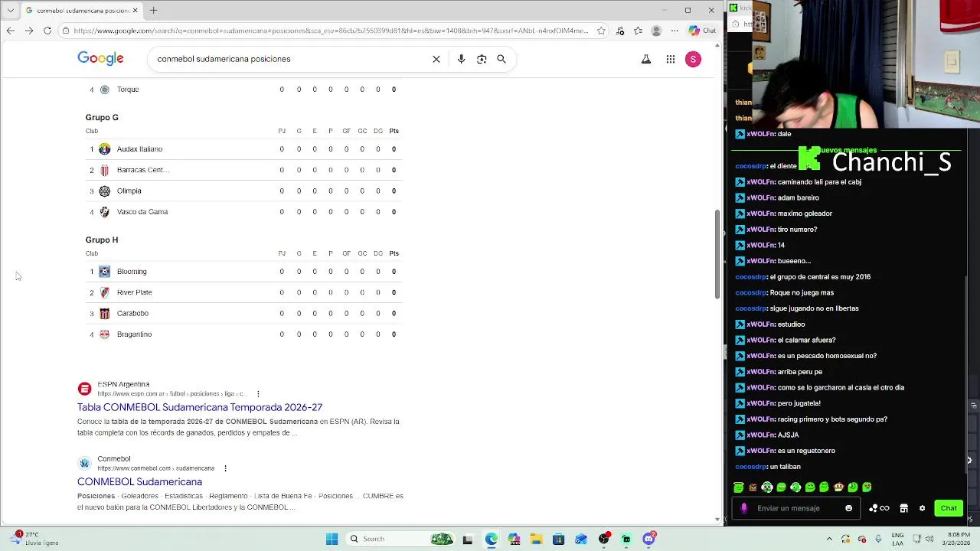Click the ENG LAA language indicator
This screenshot has width=980, height=551.
pyautogui.click(x=897, y=539)
